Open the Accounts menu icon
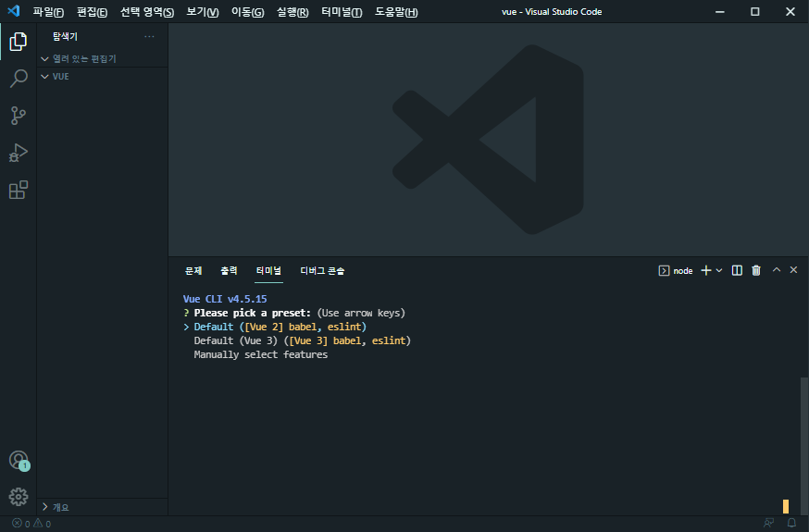 pos(19,460)
